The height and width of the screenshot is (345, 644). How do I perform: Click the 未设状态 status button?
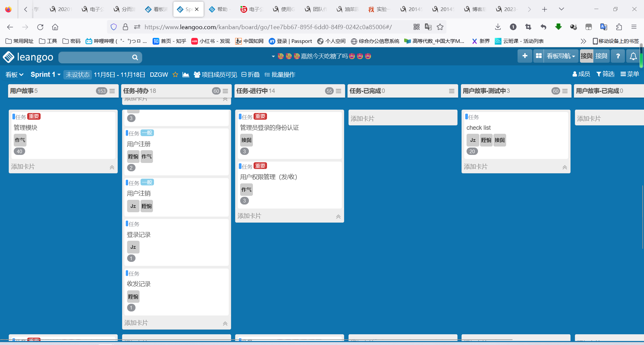pos(77,74)
